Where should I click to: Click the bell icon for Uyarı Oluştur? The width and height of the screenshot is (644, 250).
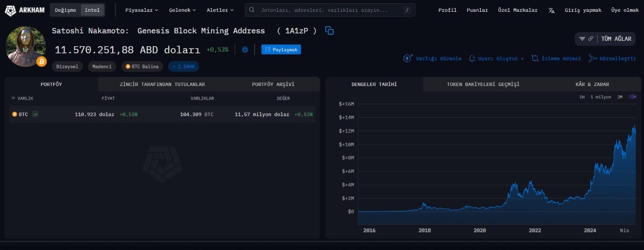[x=472, y=59]
